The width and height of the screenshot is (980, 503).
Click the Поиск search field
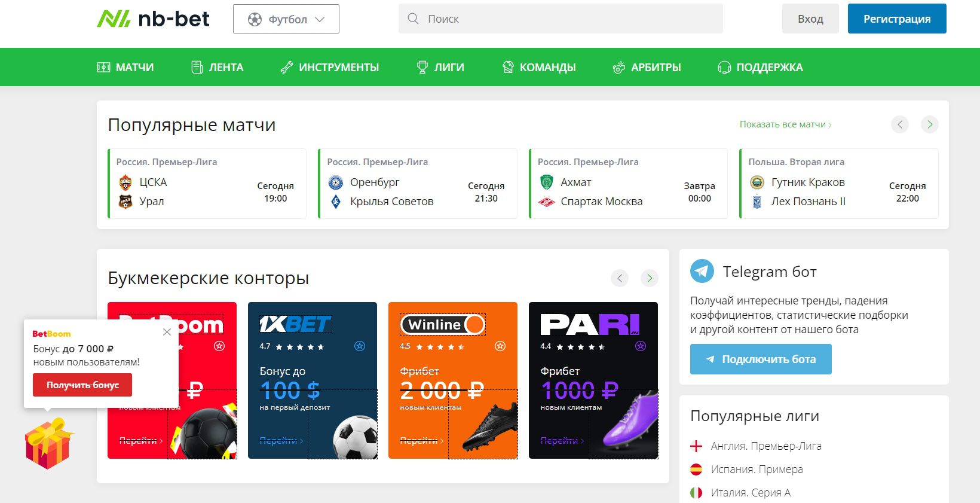coord(561,19)
